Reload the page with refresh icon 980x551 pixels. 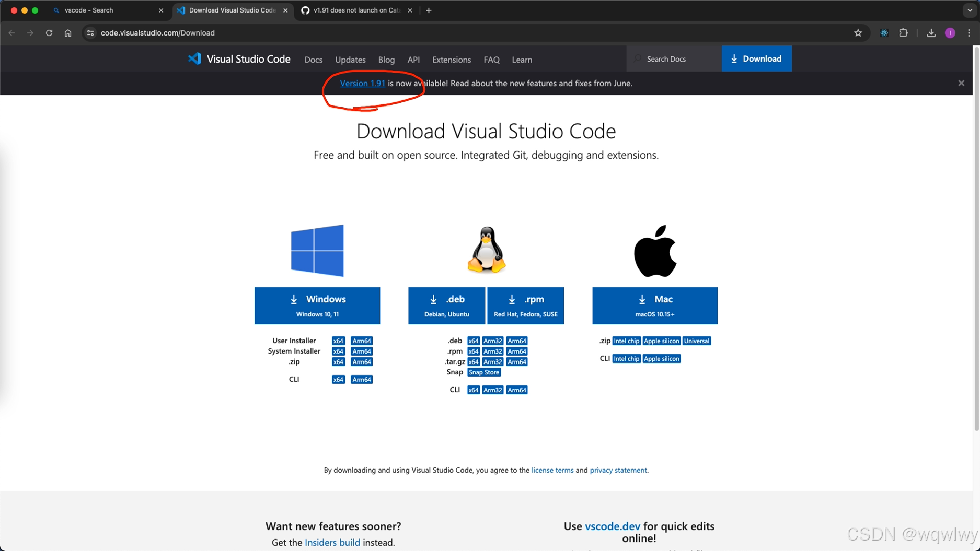(x=49, y=33)
